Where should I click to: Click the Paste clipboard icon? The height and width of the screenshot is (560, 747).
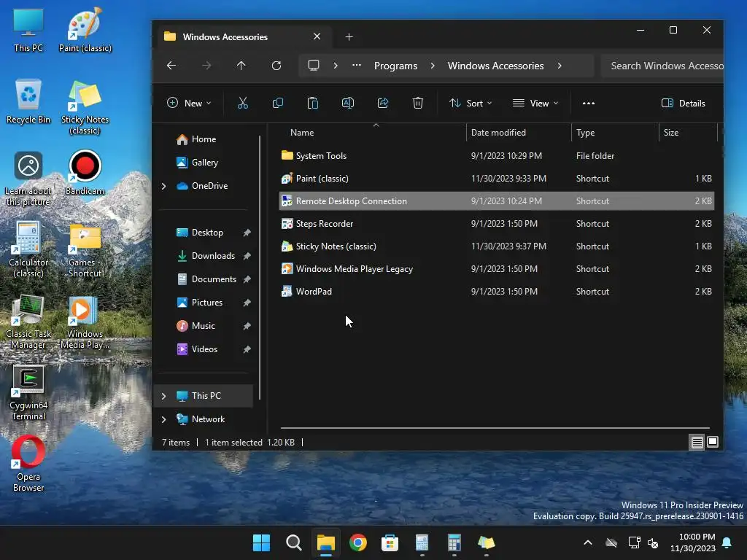[312, 103]
